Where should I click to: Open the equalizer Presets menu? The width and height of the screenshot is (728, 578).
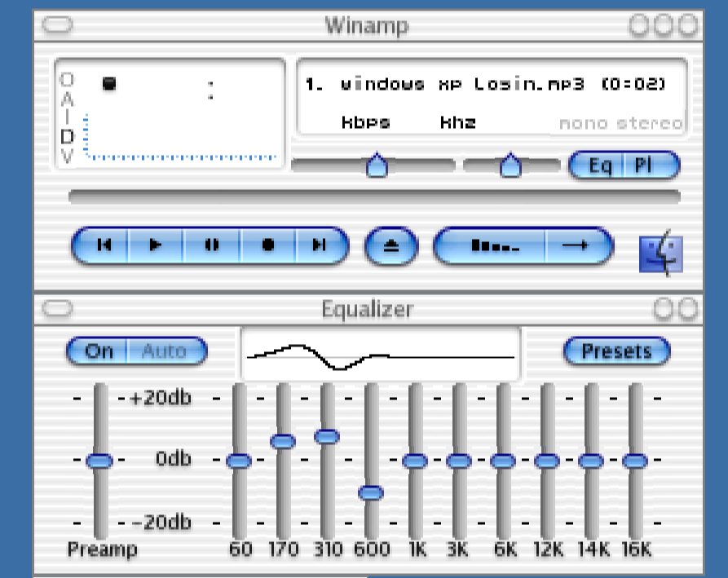616,351
